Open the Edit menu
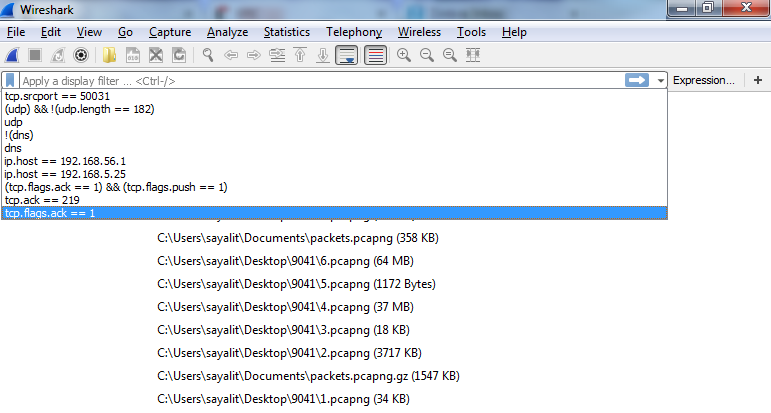Image resolution: width=771 pixels, height=413 pixels. coord(51,32)
